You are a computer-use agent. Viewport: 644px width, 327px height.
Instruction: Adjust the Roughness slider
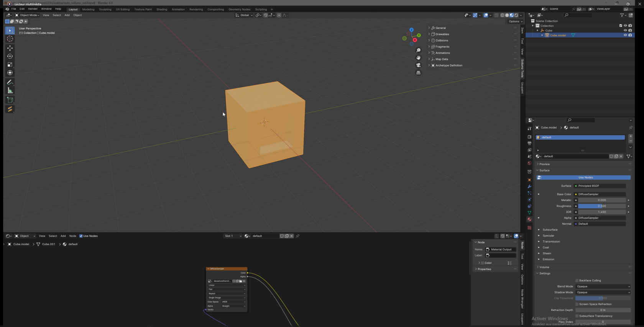tap(602, 206)
